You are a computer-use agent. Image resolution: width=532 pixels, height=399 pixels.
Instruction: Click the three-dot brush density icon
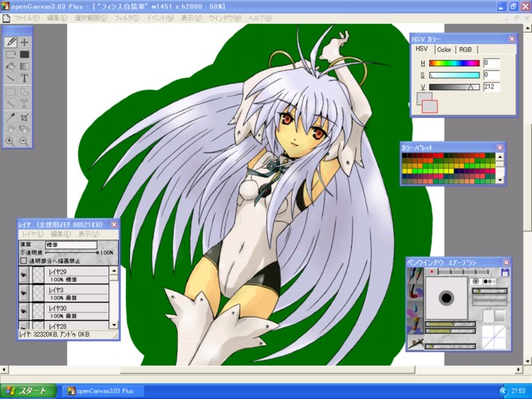pyautogui.click(x=489, y=281)
